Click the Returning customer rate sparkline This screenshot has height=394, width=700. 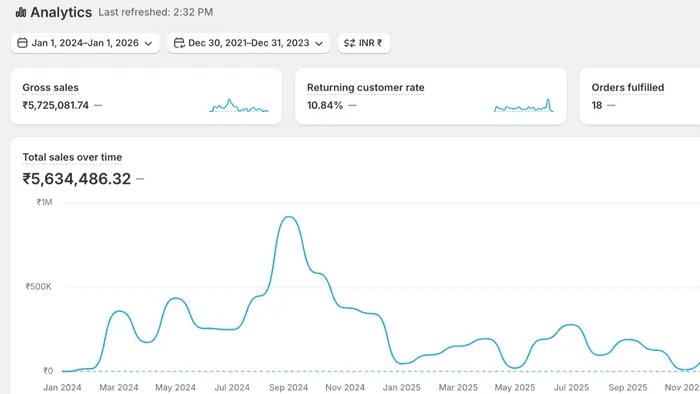(x=524, y=105)
